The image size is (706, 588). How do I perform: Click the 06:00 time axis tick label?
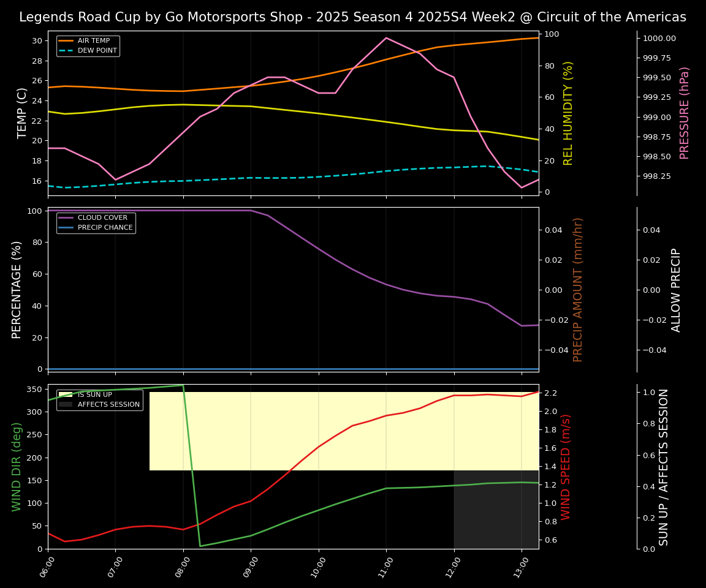click(x=44, y=567)
